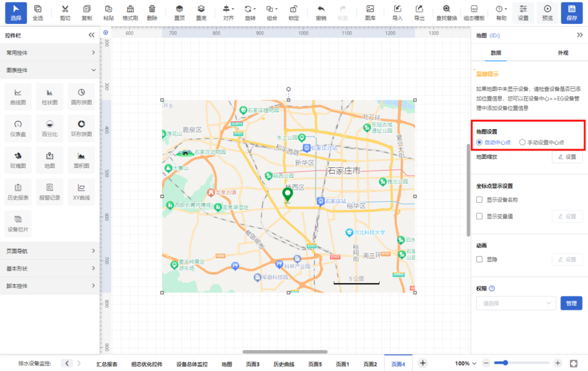Click the 预览 preview icon
This screenshot has height=371, width=588.
coord(548,13)
